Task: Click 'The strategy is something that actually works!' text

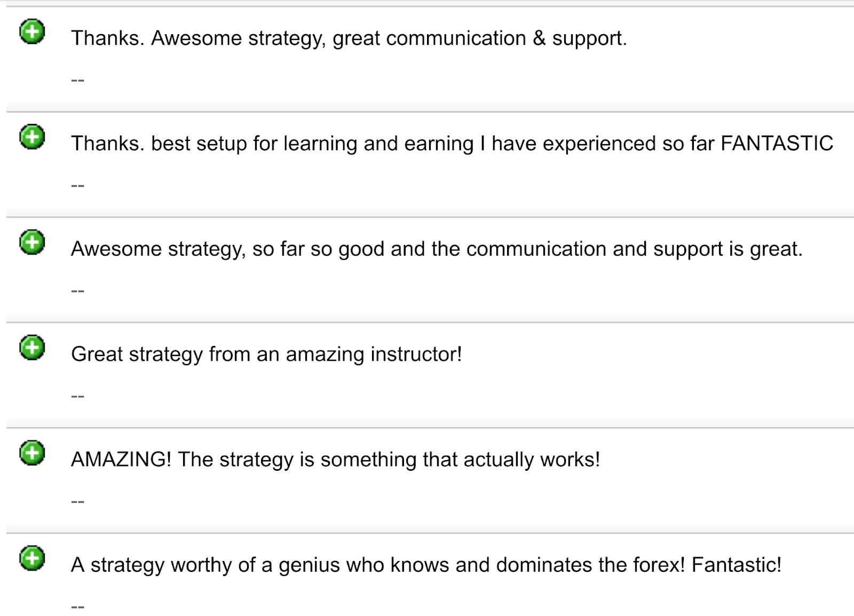Action: click(x=389, y=460)
